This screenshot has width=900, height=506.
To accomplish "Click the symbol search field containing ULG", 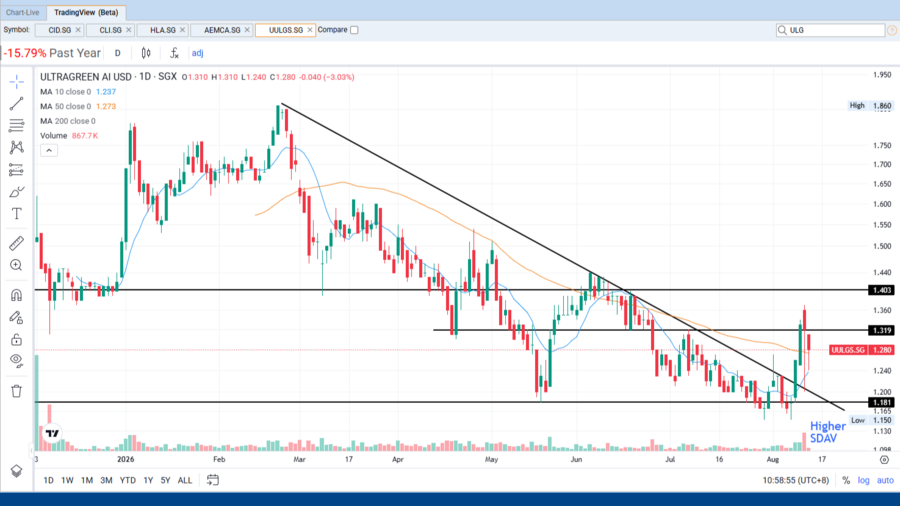I will (x=831, y=30).
